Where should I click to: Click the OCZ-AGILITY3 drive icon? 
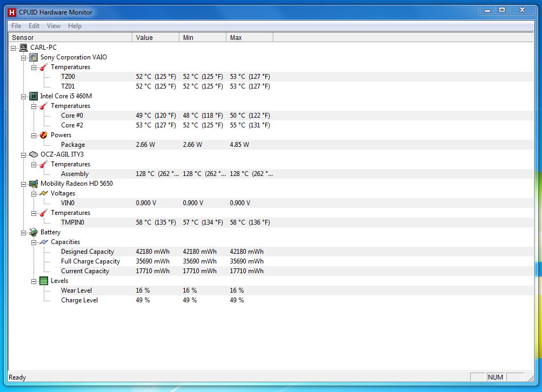point(34,154)
